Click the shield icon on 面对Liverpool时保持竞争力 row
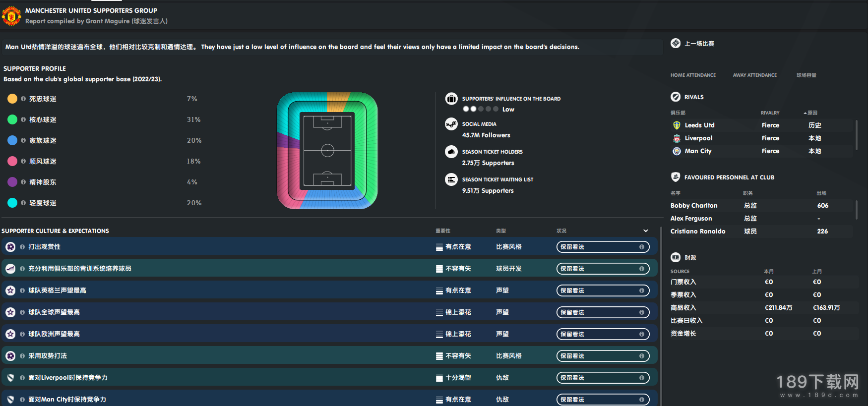The width and height of the screenshot is (868, 406). click(10, 378)
